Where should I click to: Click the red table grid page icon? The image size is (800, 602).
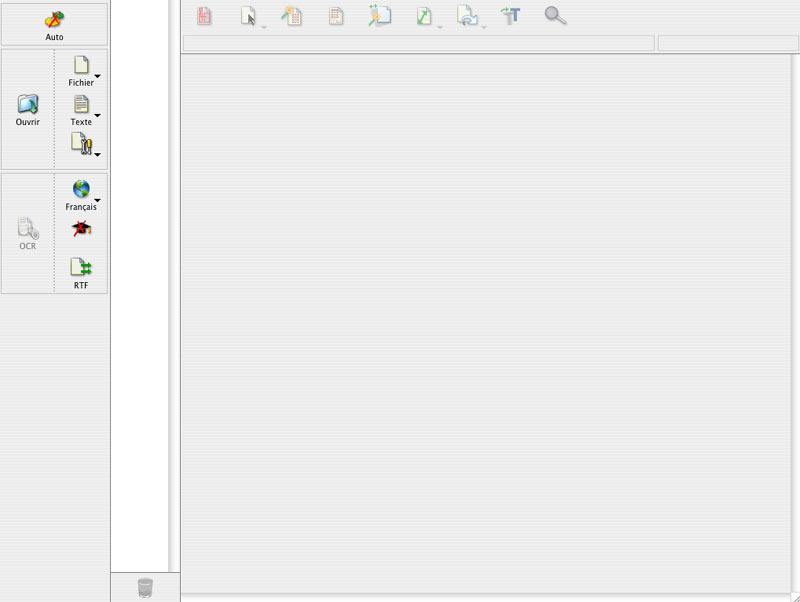(336, 16)
